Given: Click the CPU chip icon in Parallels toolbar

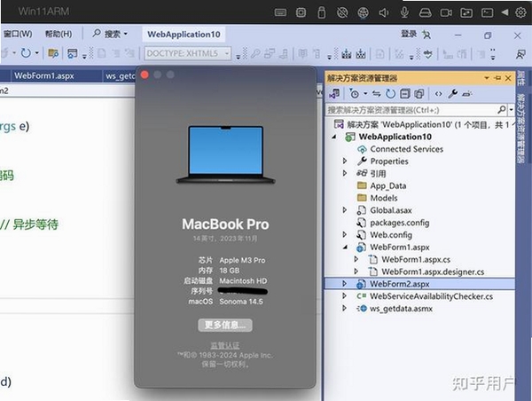Looking at the screenshot, I should 301,12.
